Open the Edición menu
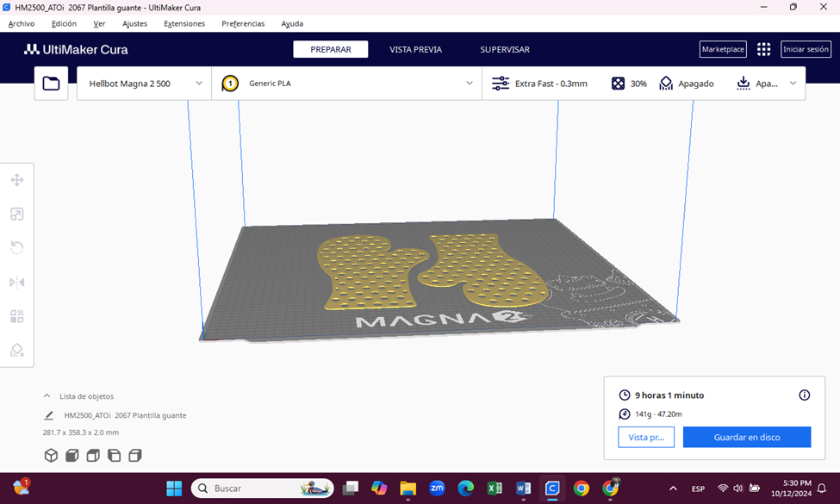Image resolution: width=840 pixels, height=504 pixels. (64, 23)
